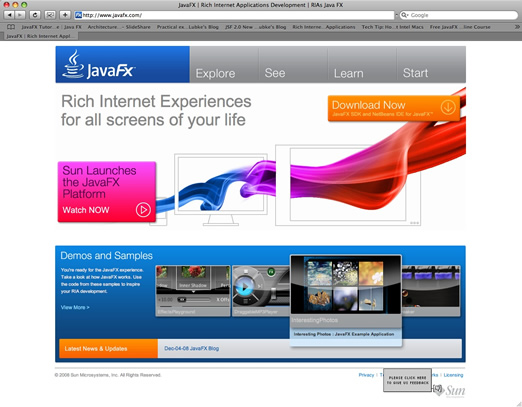Viewport: 522px width, 407px height.
Task: Go back with the Safari back arrow
Action: tap(9, 15)
